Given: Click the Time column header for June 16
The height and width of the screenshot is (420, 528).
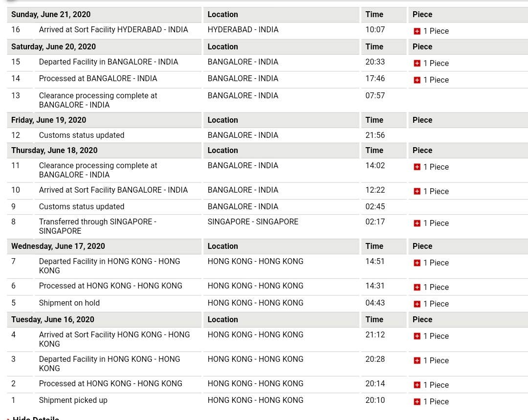Looking at the screenshot, I should 374,320.
